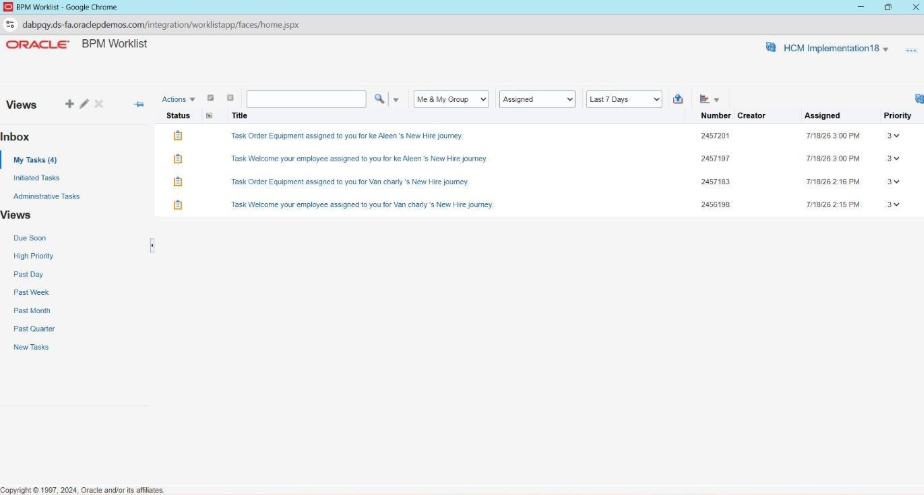924x495 pixels.
Task: Open the Past Quarter view
Action: (34, 329)
